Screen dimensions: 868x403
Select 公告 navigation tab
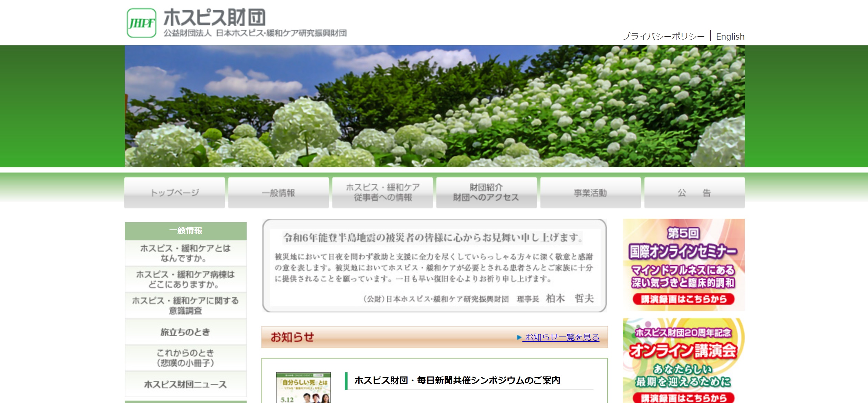(694, 193)
